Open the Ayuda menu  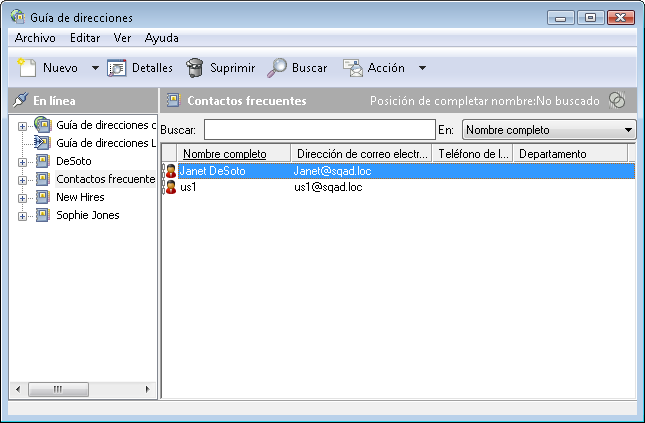pos(161,38)
